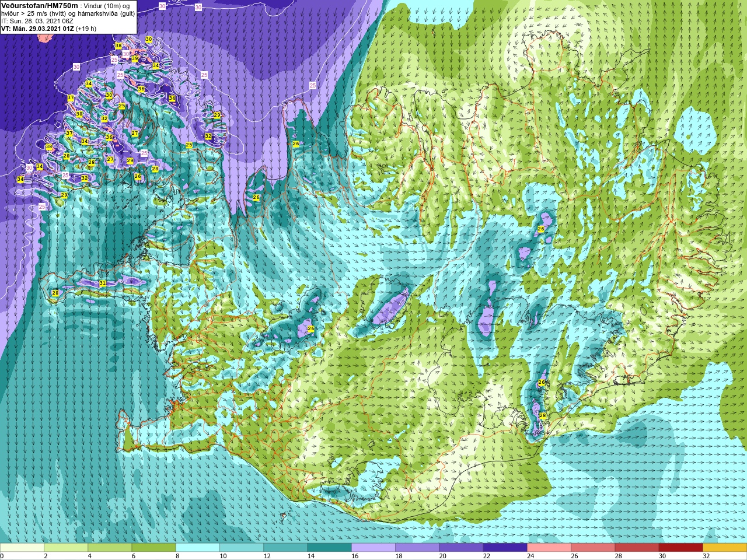This screenshot has width=747, height=560.
Task: Pick the 4–6 m/s green legend swatch
Action: (x=110, y=548)
